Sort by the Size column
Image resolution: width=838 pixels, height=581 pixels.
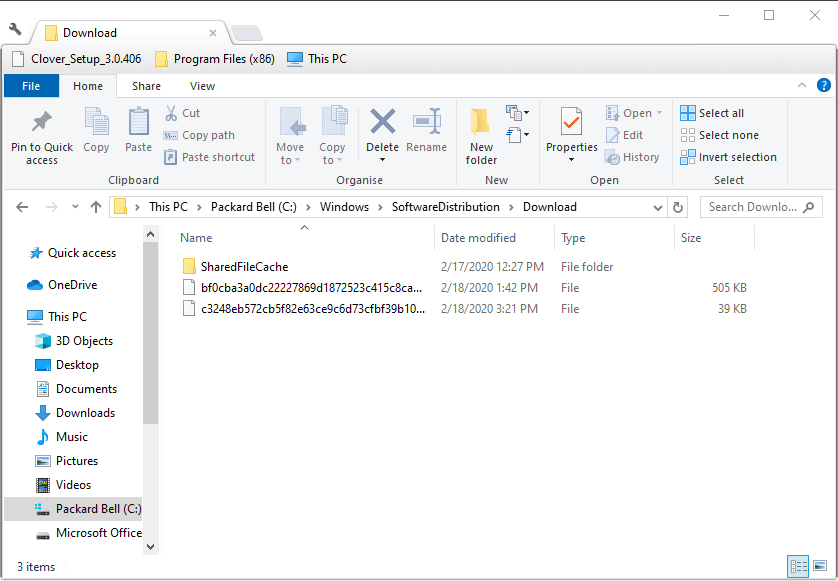click(x=690, y=238)
